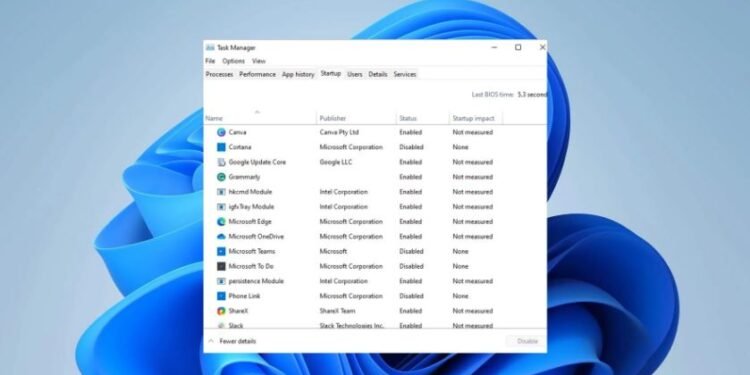The height and width of the screenshot is (375, 750).
Task: Close the Task Manager window
Action: (542, 47)
